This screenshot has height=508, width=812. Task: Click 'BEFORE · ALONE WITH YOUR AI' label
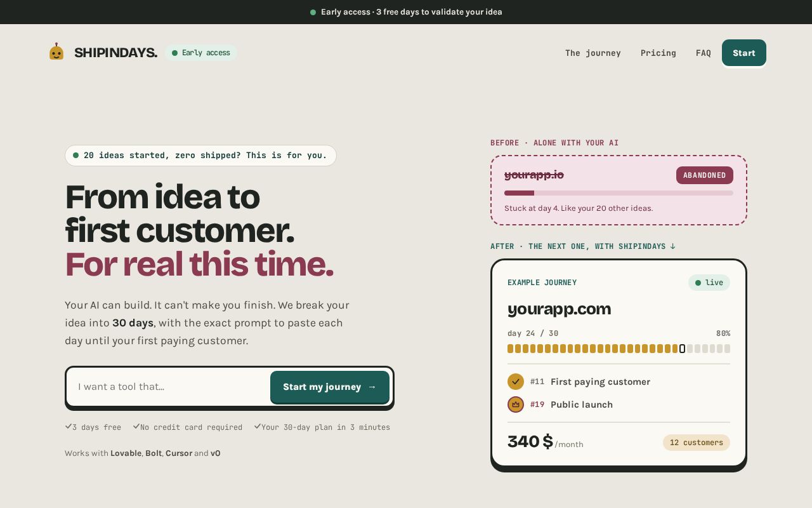(x=554, y=143)
